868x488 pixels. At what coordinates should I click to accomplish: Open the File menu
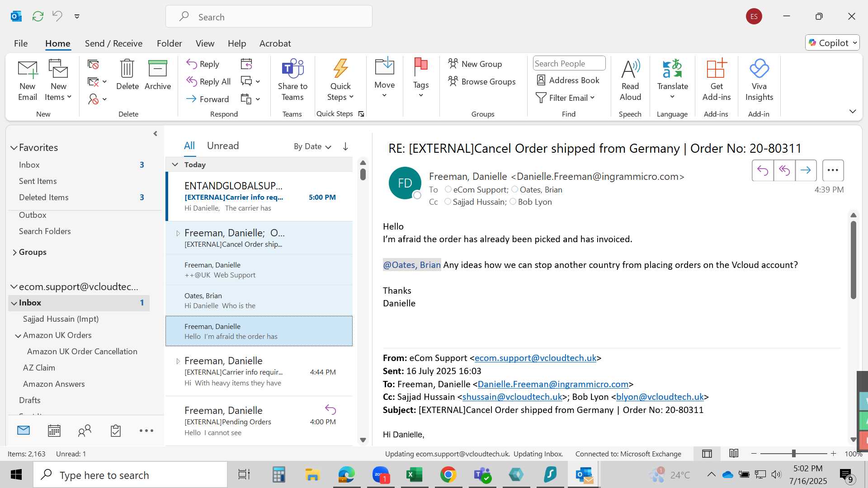point(21,43)
